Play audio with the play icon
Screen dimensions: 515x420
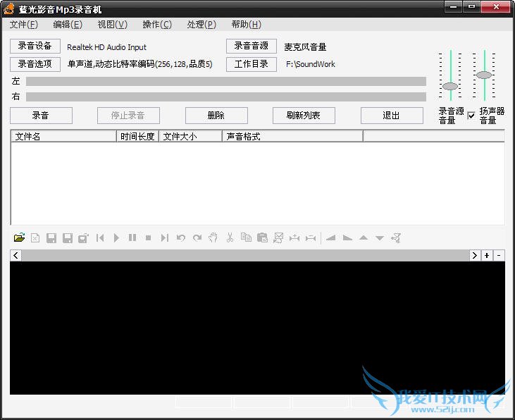coord(116,237)
